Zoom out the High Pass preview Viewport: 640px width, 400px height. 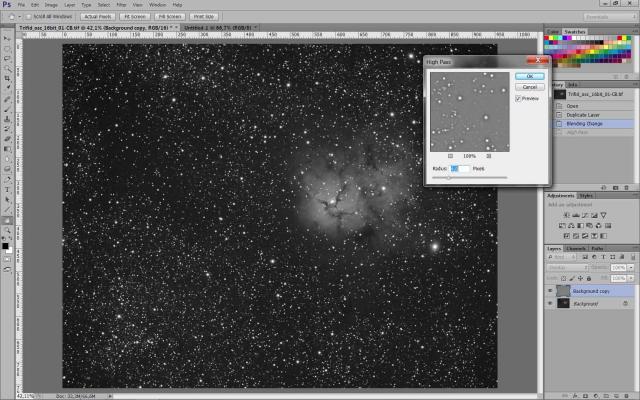tap(450, 157)
